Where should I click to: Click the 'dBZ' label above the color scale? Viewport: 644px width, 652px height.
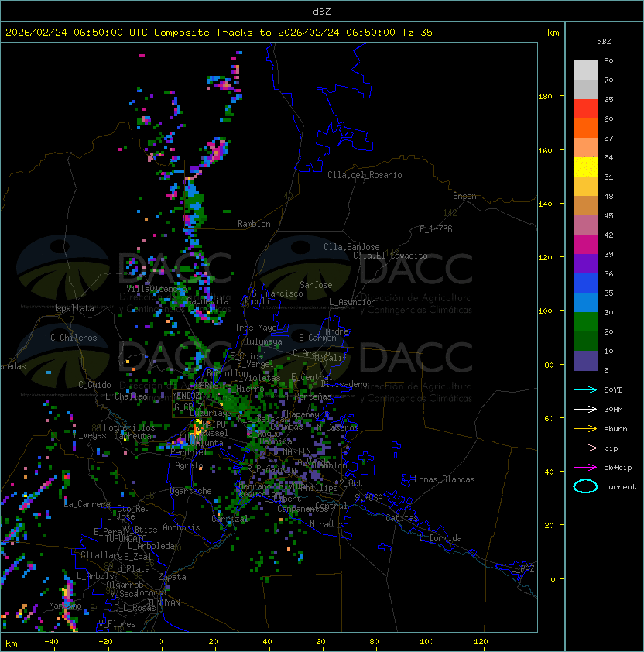click(x=604, y=42)
